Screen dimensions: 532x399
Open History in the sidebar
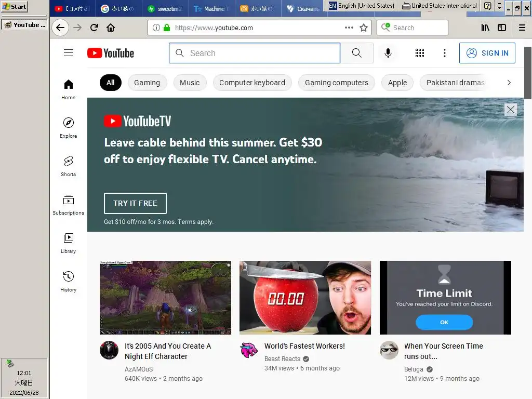(x=69, y=282)
